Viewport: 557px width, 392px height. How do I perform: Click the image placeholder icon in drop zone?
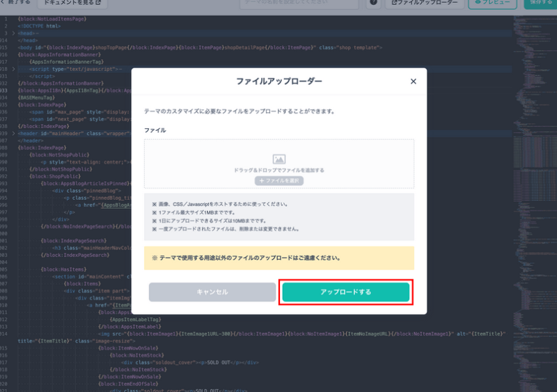point(279,159)
